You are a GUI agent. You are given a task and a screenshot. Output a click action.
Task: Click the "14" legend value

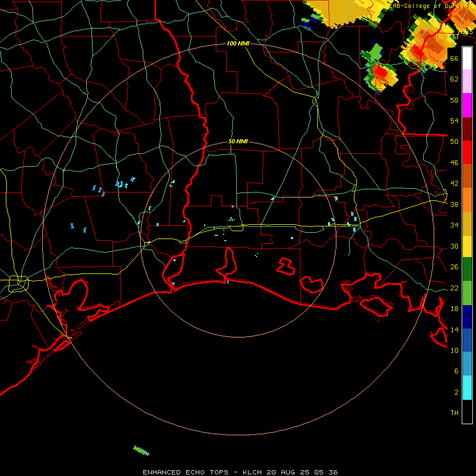(x=454, y=329)
